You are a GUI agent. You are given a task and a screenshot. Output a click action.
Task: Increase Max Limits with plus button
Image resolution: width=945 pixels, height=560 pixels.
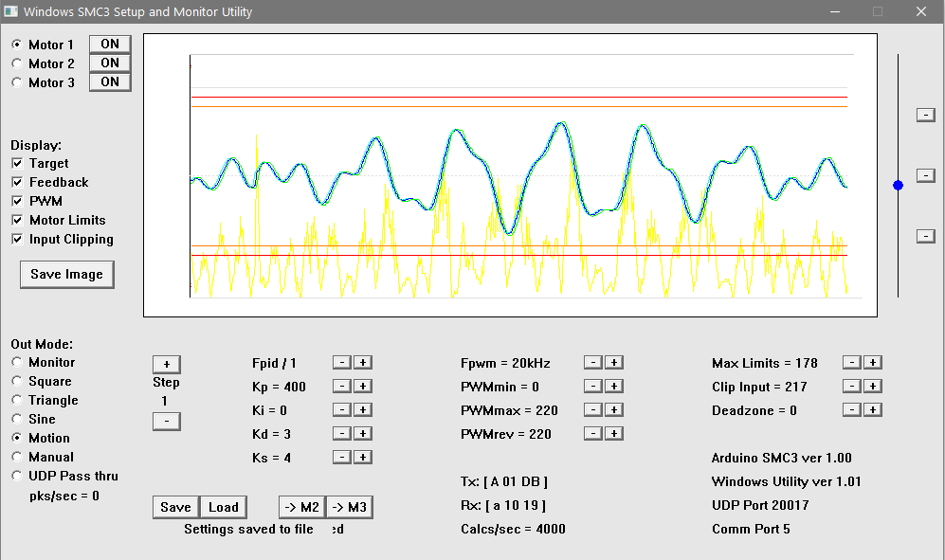(x=873, y=363)
